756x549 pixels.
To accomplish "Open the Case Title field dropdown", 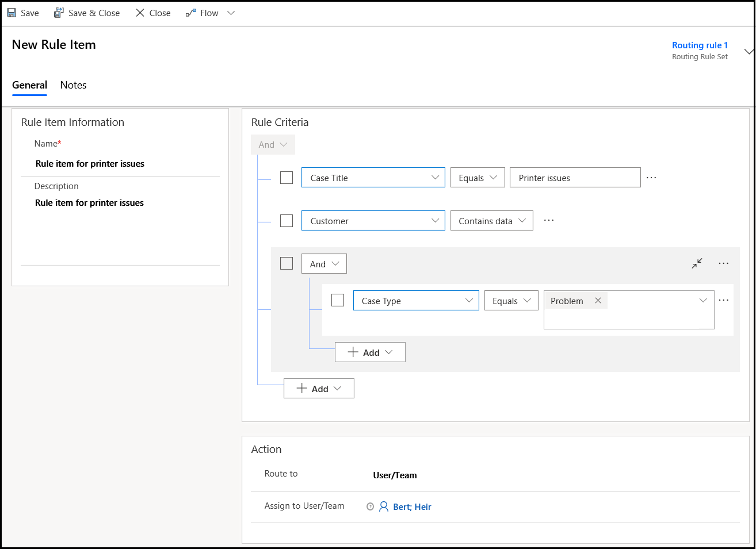I will [x=373, y=178].
